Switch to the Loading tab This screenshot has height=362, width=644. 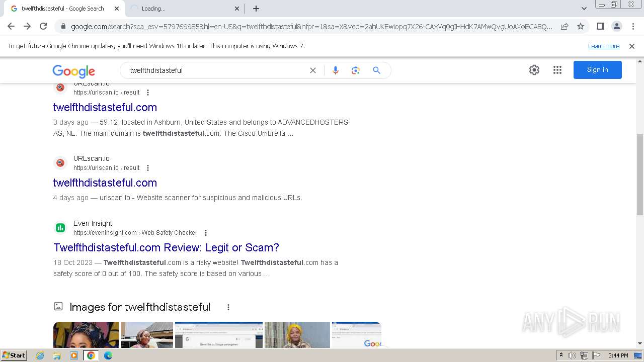[x=184, y=9]
